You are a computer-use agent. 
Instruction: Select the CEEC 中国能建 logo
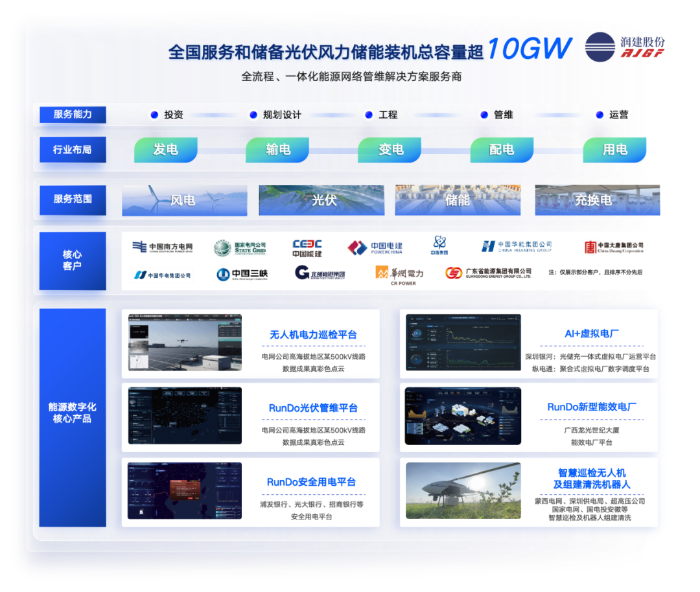point(307,248)
